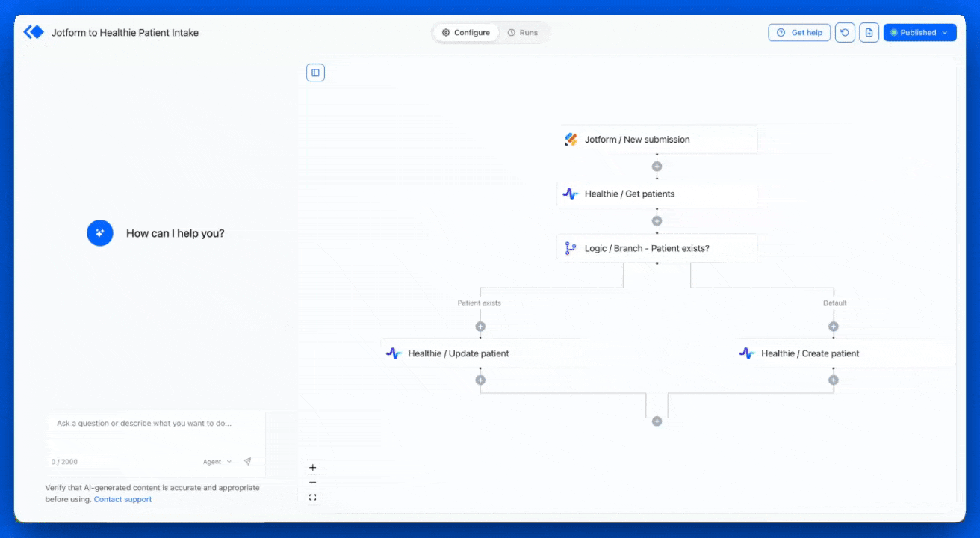The width and height of the screenshot is (980, 538).
Task: Switch to the Configure tab
Action: (x=466, y=33)
